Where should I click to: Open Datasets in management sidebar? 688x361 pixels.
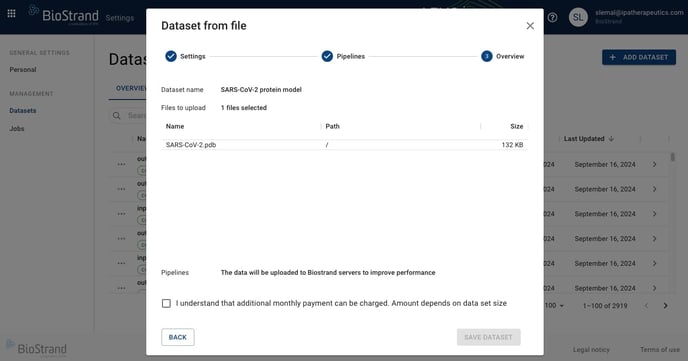23,111
